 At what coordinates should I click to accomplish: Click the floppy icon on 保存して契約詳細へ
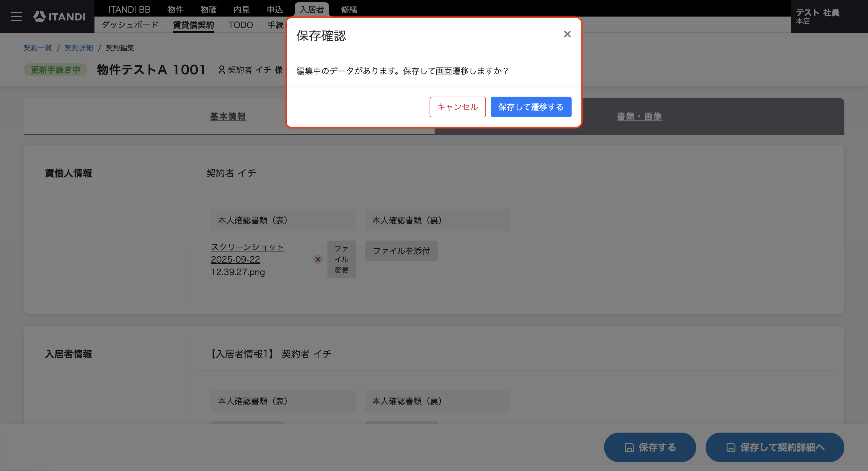(730, 447)
